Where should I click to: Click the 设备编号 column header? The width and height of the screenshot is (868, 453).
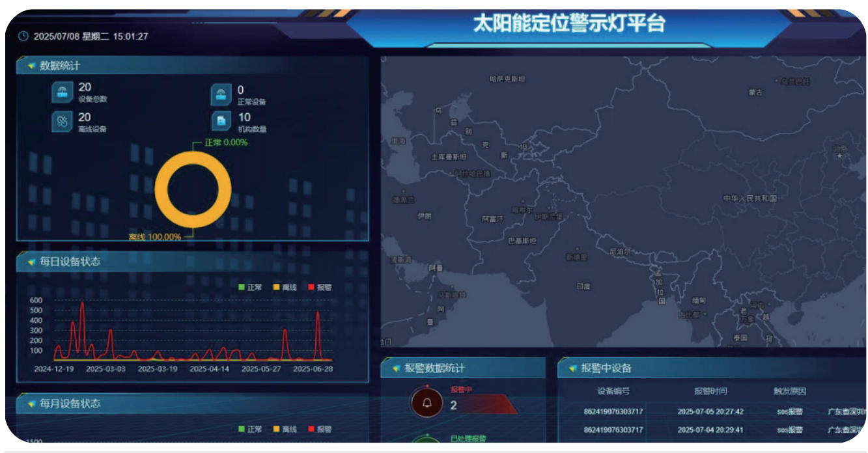(613, 391)
